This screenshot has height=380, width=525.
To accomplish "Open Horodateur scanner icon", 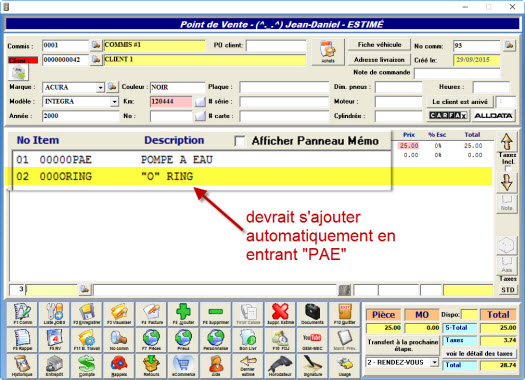I will pos(280,366).
